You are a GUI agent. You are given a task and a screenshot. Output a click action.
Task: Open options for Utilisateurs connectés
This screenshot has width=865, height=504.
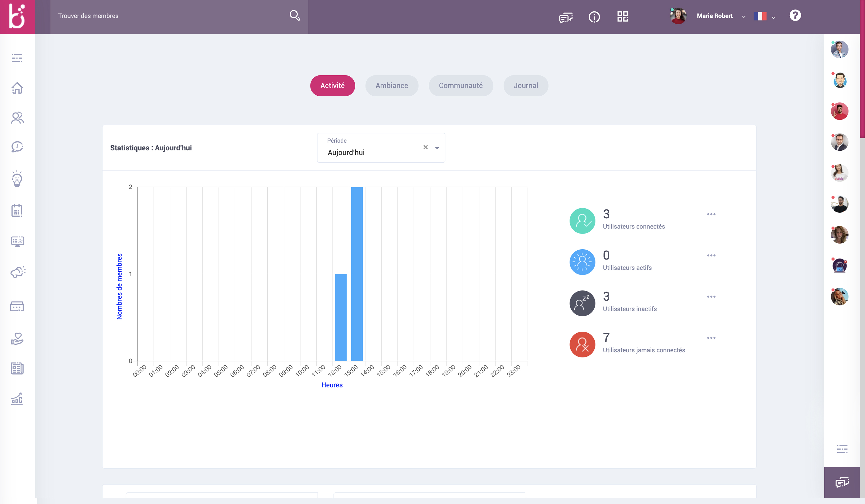tap(711, 214)
